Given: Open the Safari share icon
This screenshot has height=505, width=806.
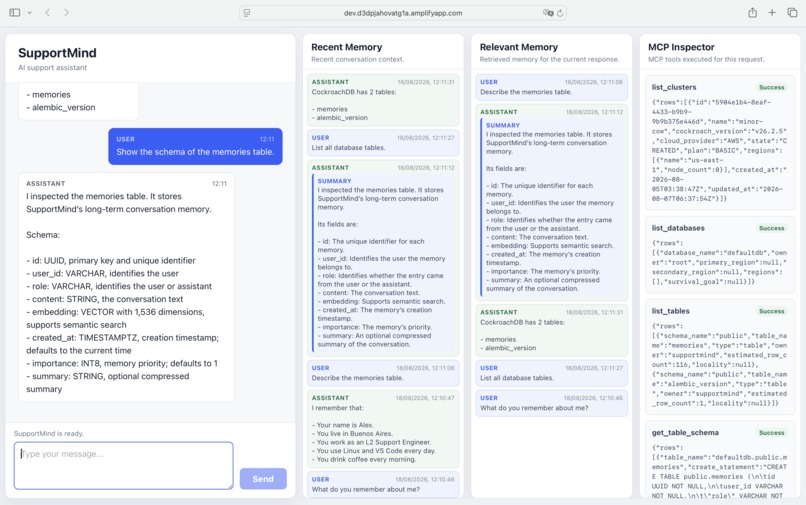Looking at the screenshot, I should (753, 13).
